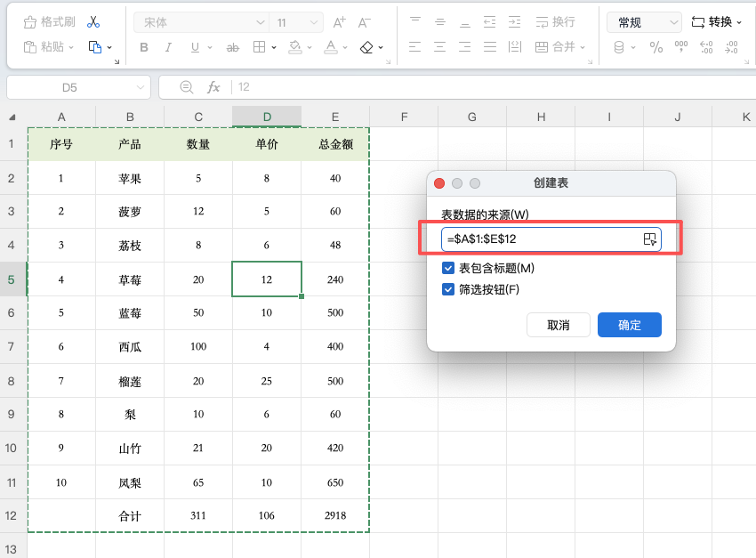The height and width of the screenshot is (558, 756).
Task: Toggle bold formatting (B)
Action: coord(144,47)
